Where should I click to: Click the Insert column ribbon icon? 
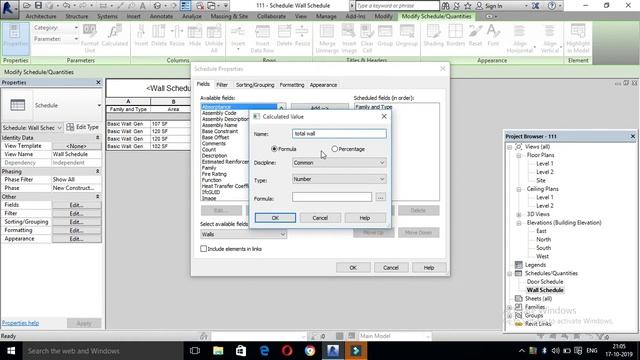(x=141, y=35)
